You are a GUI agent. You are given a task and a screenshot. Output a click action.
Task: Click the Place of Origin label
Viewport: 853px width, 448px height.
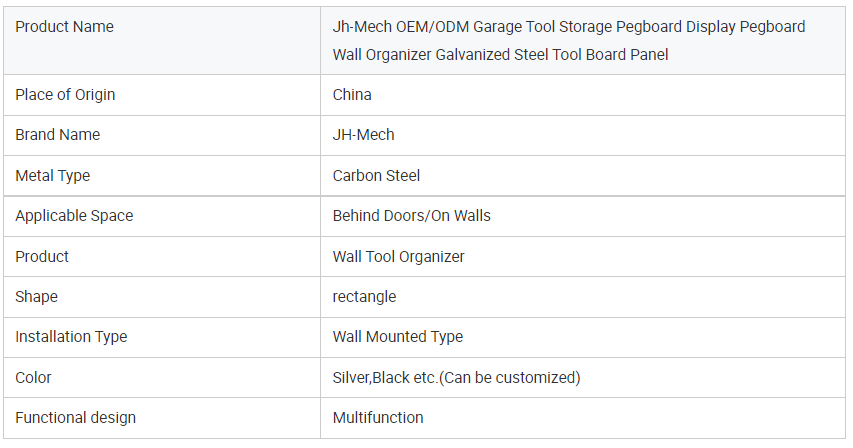65,95
